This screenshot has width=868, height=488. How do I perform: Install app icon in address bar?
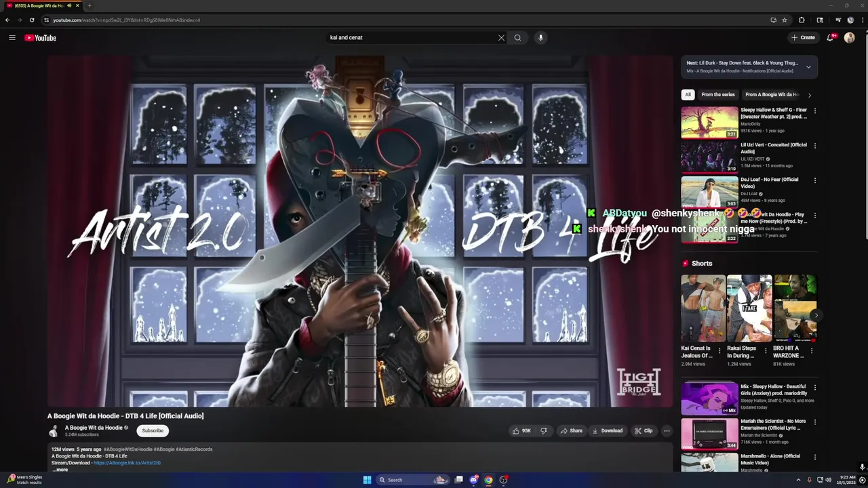pos(773,20)
